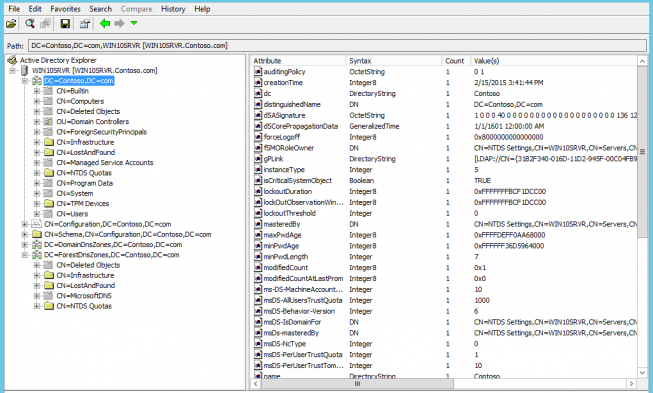Collapse the DC=Contoso,DC=com node

(25, 81)
